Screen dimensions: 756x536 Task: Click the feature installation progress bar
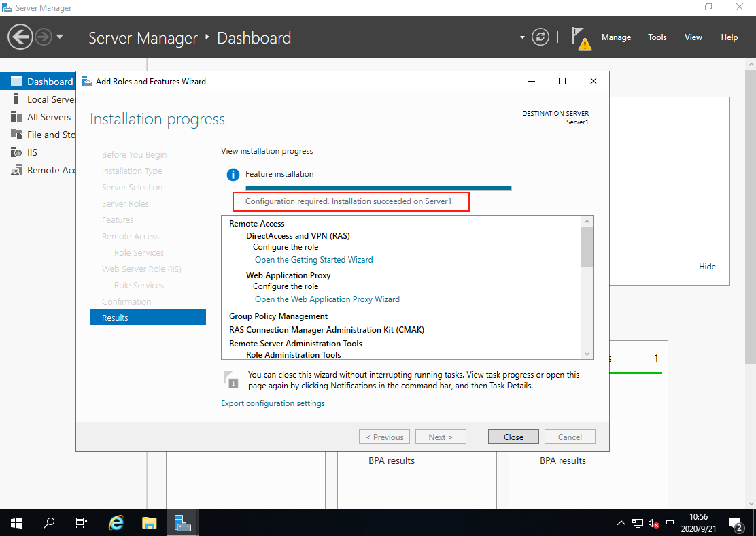(x=378, y=188)
